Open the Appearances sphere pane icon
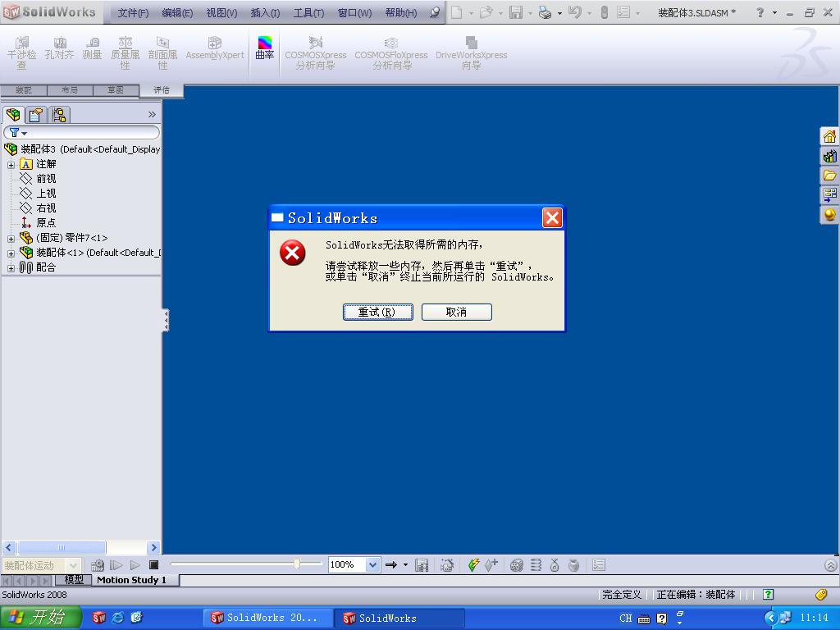The width and height of the screenshot is (840, 630). tap(829, 215)
